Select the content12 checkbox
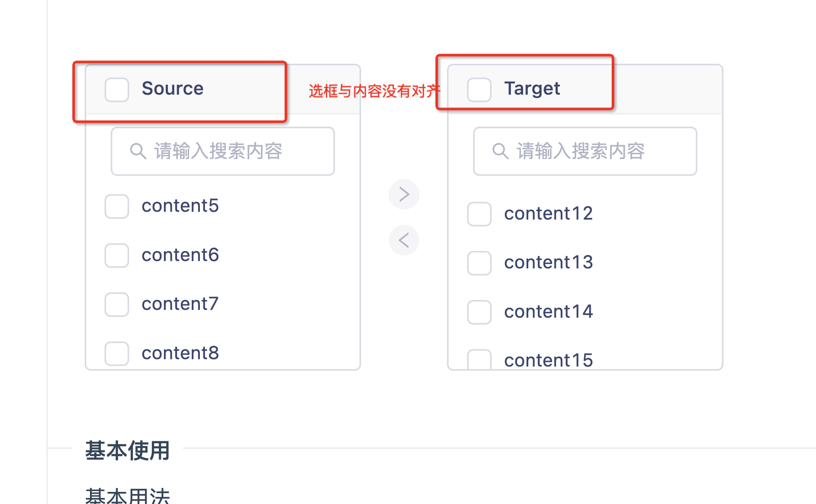This screenshot has width=816, height=504. pyautogui.click(x=479, y=214)
